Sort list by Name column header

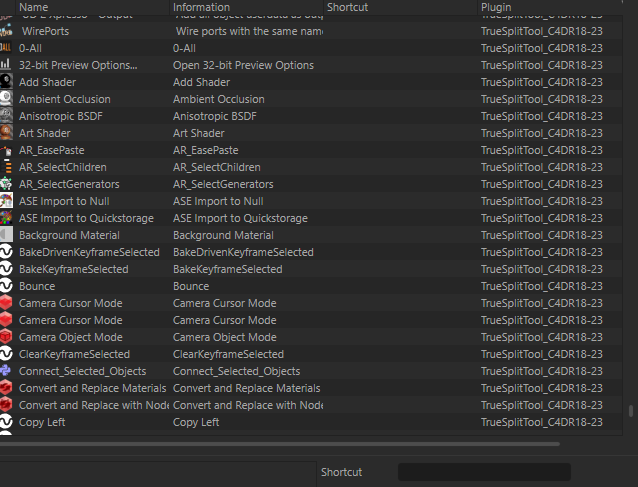pos(92,7)
